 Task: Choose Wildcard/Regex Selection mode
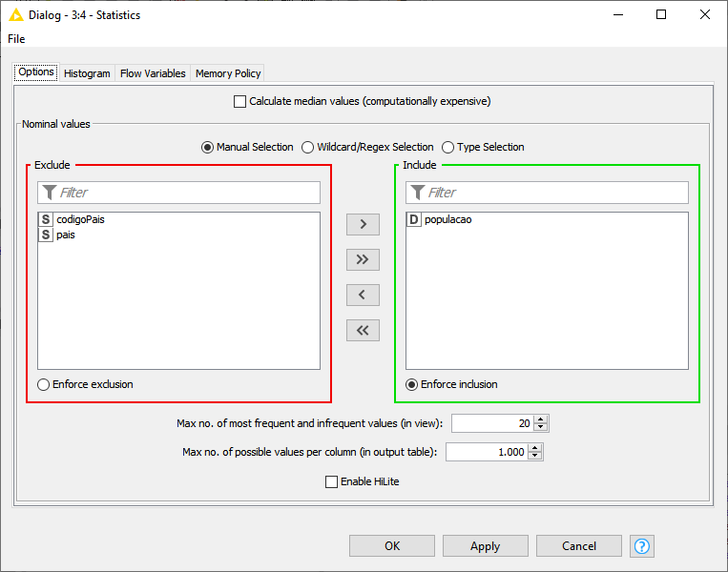click(x=308, y=147)
